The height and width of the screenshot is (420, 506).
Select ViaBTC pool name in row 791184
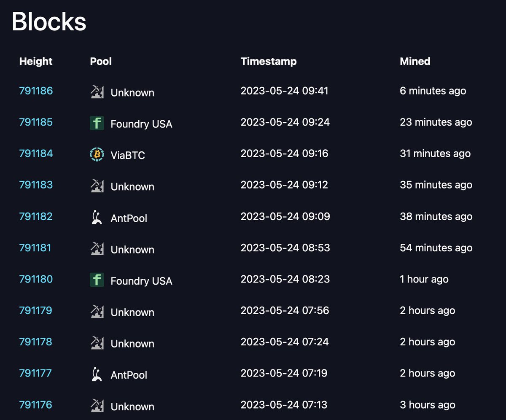[128, 156]
